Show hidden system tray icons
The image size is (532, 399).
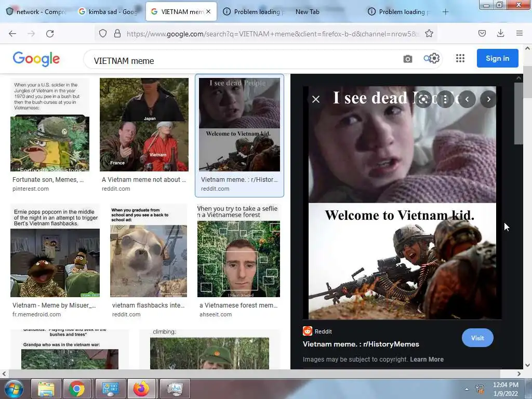(x=467, y=389)
